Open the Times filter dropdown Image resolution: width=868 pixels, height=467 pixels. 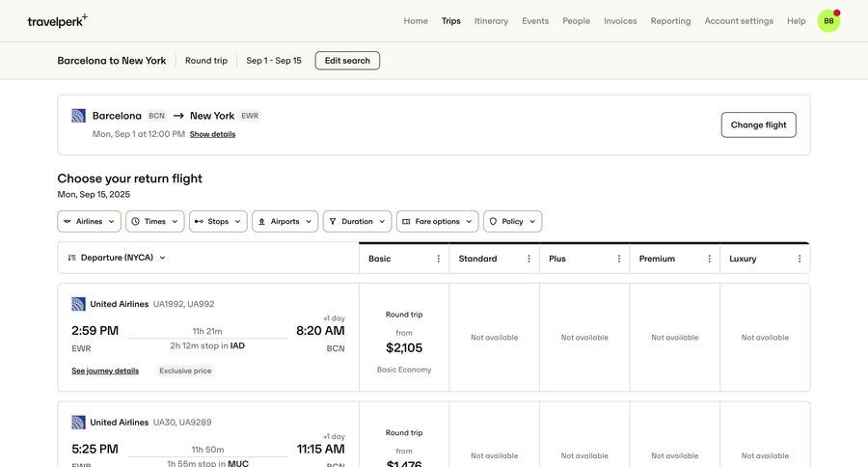154,221
